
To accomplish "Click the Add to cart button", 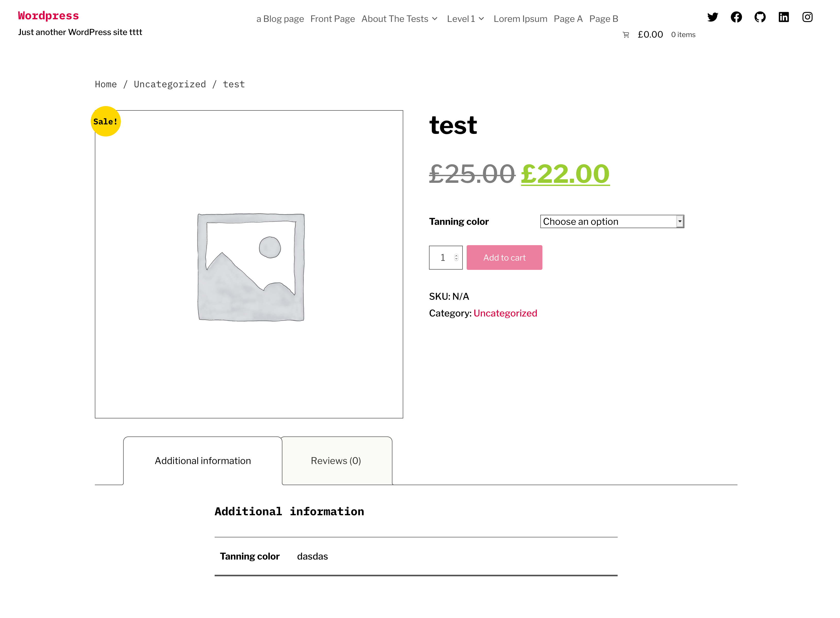I will [504, 257].
